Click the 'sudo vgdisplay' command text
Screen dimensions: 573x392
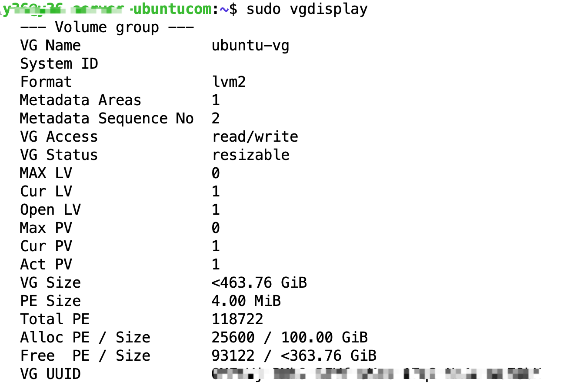307,9
